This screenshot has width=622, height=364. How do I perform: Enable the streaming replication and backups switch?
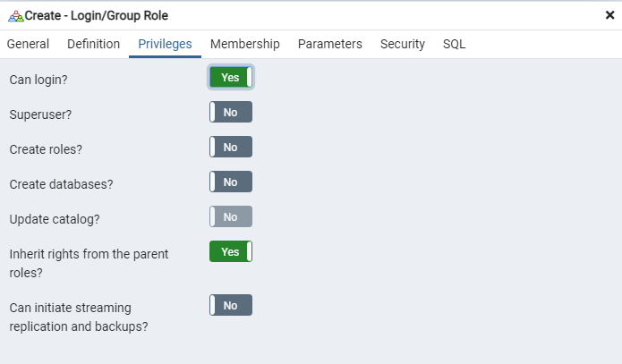pos(231,306)
